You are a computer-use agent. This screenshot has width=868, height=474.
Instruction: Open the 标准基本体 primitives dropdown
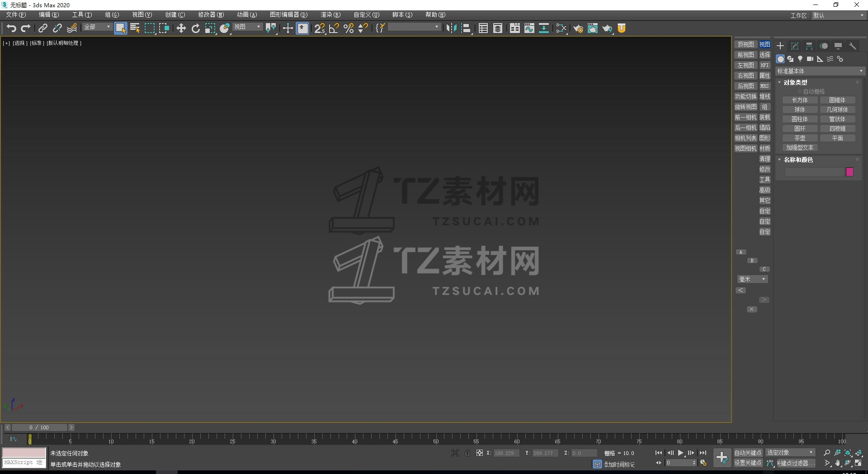coord(820,71)
